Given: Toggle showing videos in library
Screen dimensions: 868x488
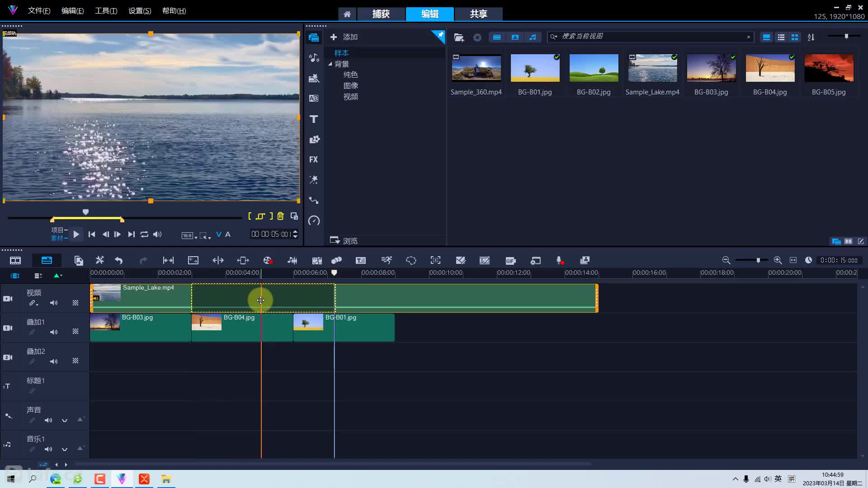Looking at the screenshot, I should click(x=497, y=38).
